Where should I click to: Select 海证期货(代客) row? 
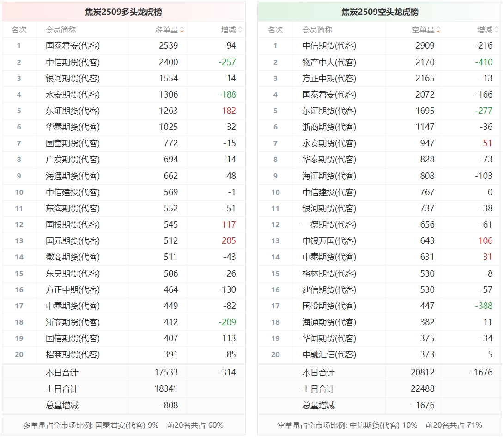coord(380,176)
